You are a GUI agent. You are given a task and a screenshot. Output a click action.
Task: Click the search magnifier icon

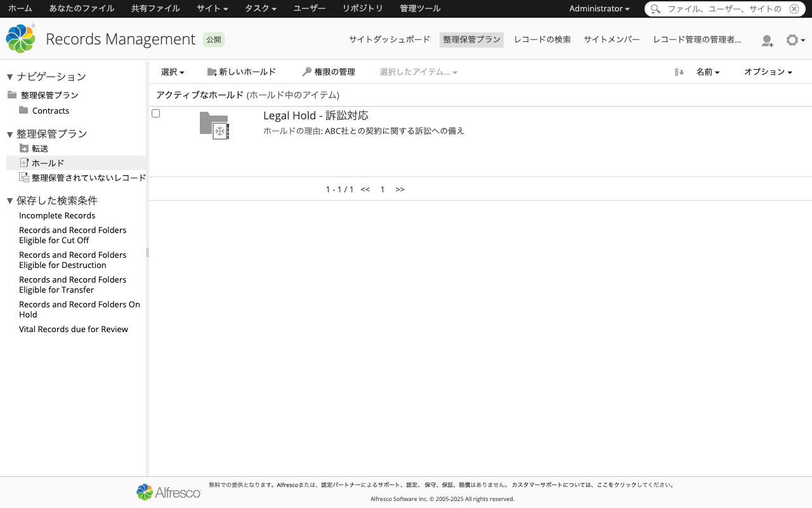[x=656, y=9]
